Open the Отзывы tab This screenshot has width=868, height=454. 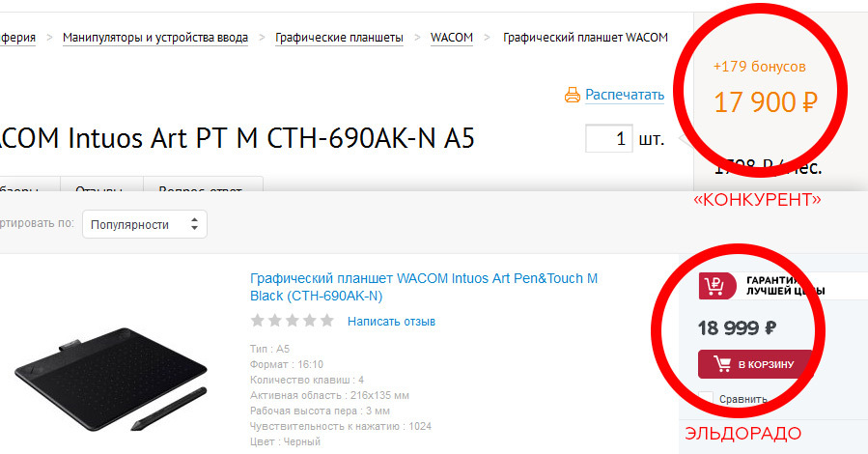tap(101, 184)
